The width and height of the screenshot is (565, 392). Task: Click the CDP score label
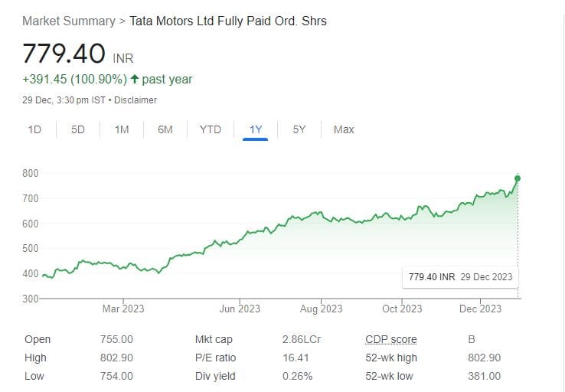pos(391,339)
